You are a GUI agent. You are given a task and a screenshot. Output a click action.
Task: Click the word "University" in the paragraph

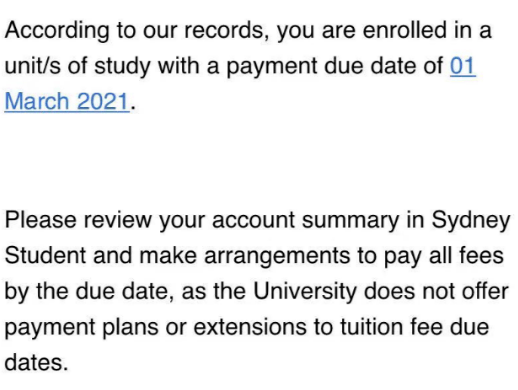[x=305, y=292]
